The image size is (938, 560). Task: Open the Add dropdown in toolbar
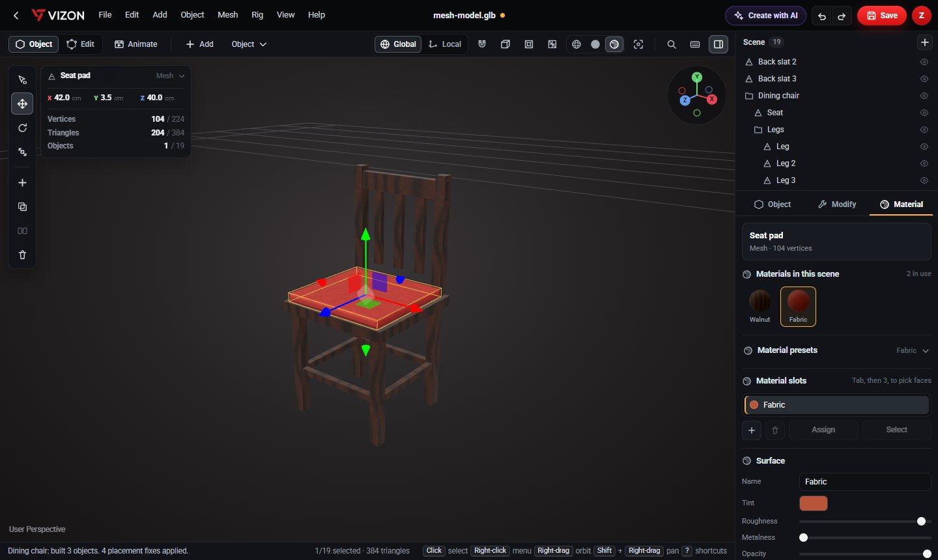199,44
